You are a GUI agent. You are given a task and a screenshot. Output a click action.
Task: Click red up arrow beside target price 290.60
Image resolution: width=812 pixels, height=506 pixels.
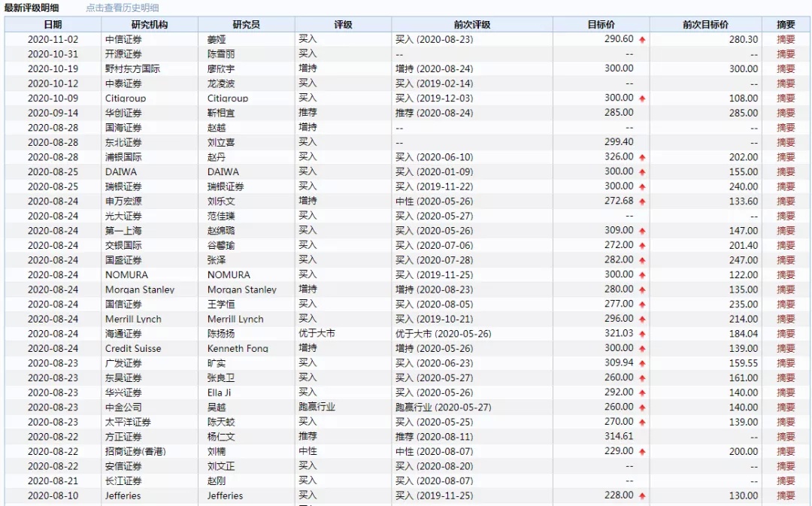(x=642, y=40)
